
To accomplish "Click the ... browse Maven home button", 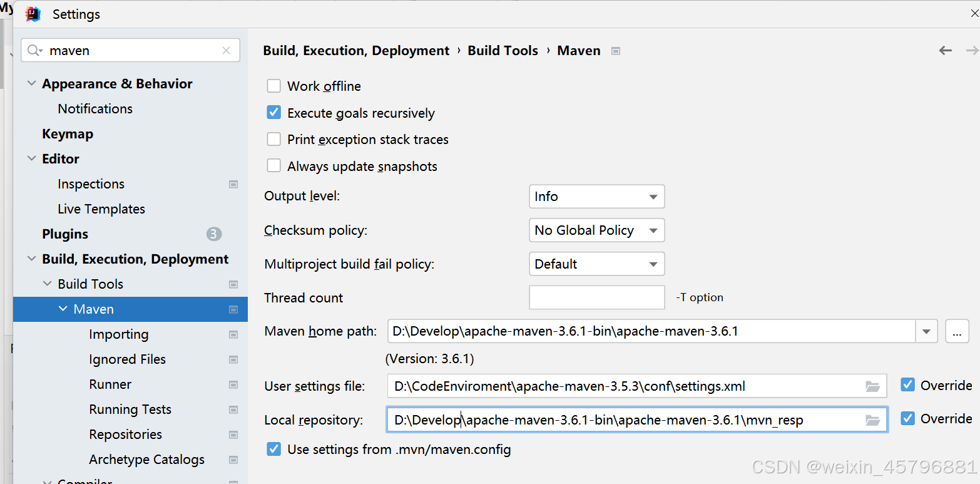I will tap(957, 331).
